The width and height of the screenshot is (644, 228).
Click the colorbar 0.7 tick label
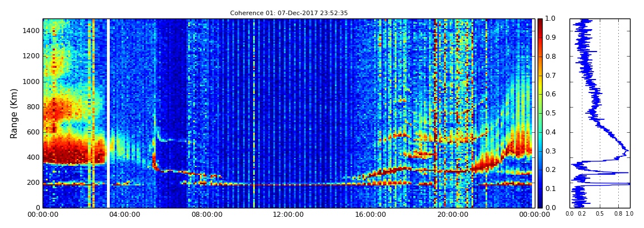click(x=549, y=76)
